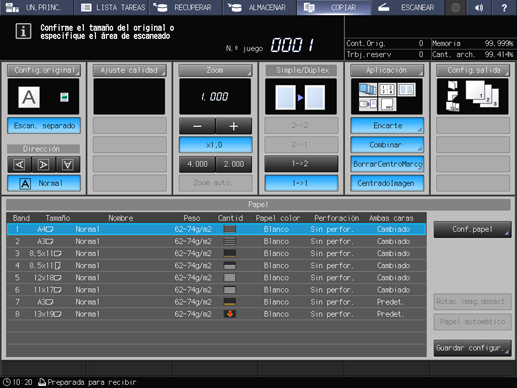The image size is (517, 388).
Task: Click the simplex/duplex page preview icon
Action: point(301,97)
